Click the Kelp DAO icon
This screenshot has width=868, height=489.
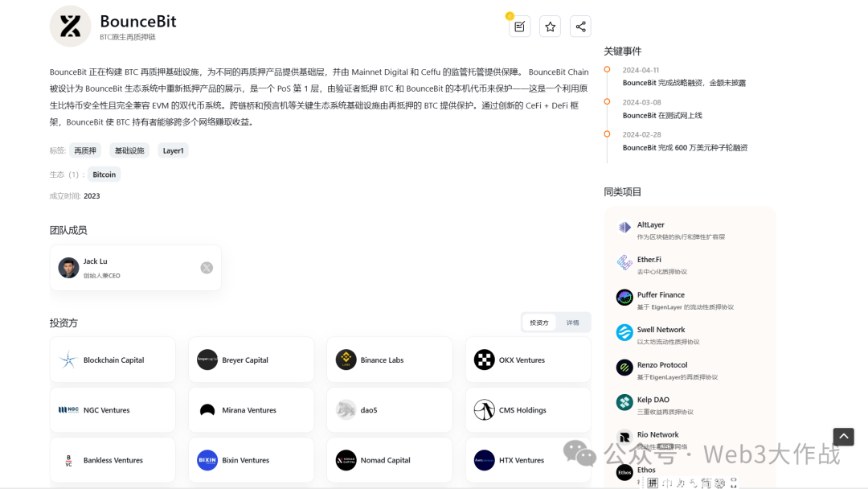(624, 403)
